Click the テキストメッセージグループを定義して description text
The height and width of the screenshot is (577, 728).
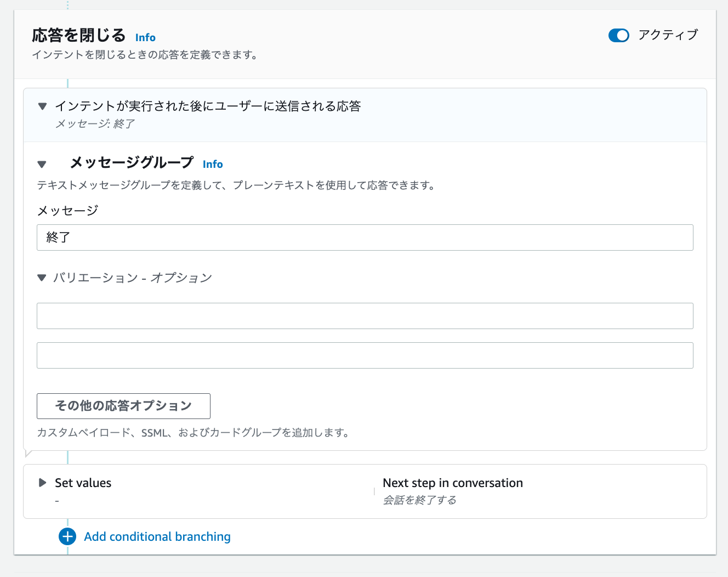click(x=237, y=185)
